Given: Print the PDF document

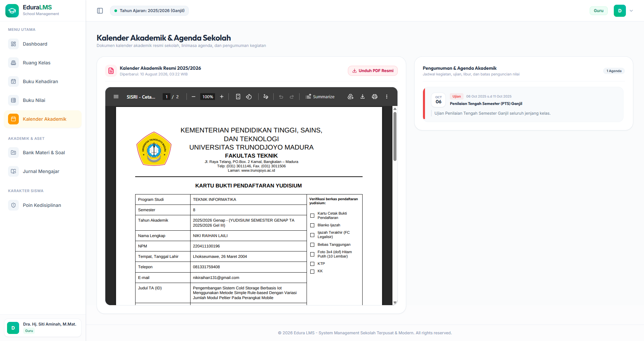Looking at the screenshot, I should pyautogui.click(x=375, y=97).
